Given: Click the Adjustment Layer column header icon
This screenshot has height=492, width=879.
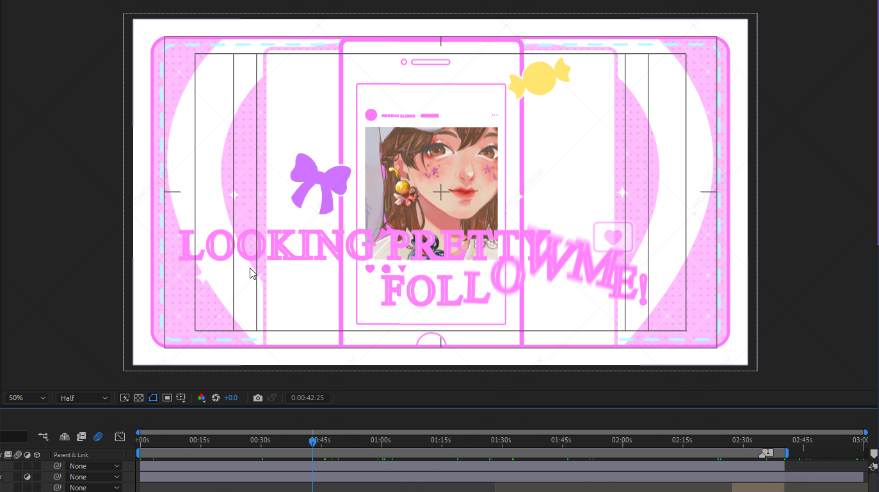Looking at the screenshot, I should tap(27, 455).
